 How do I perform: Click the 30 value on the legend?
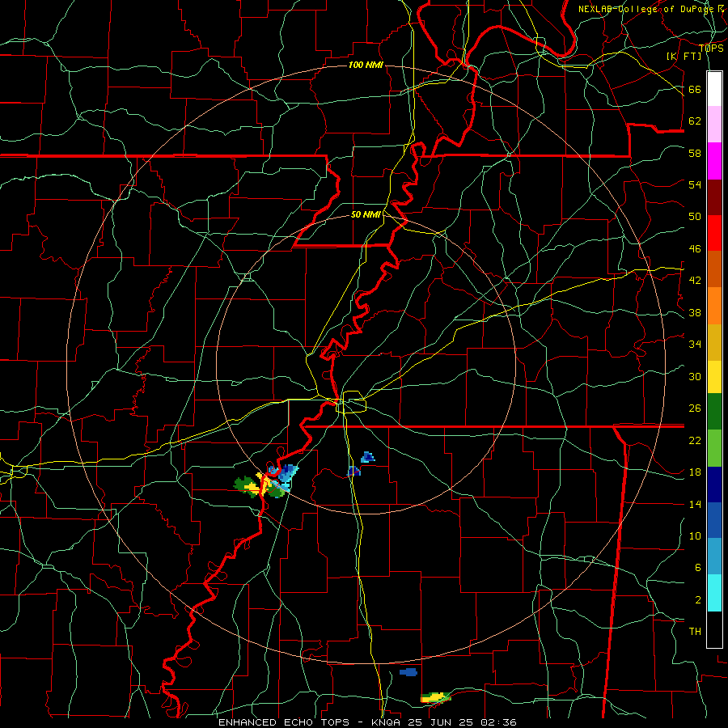(x=695, y=376)
